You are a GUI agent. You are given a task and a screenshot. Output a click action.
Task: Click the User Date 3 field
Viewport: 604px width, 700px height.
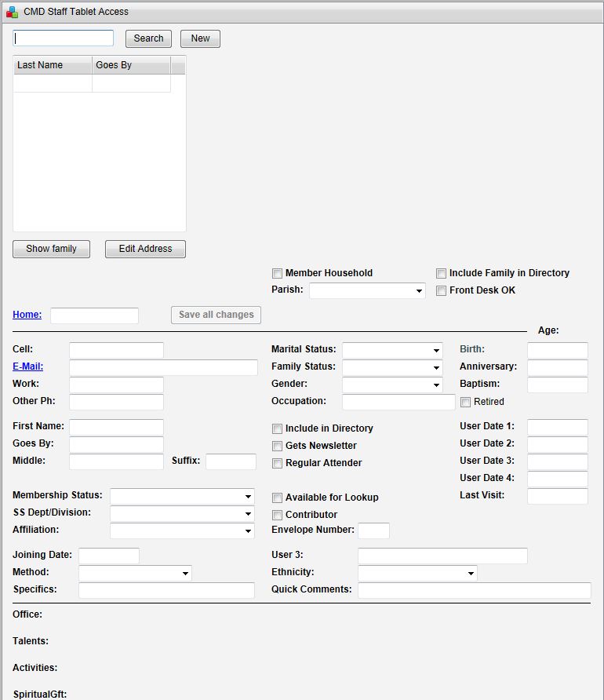558,461
